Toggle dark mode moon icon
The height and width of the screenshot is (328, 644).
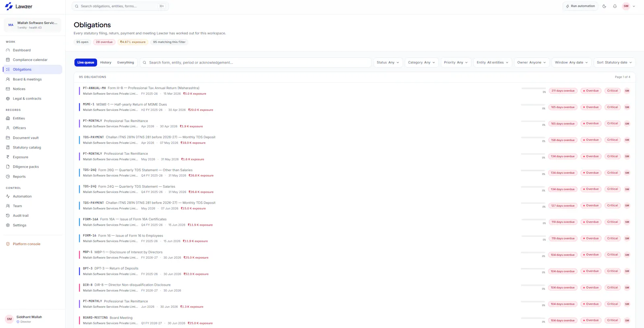click(x=604, y=6)
